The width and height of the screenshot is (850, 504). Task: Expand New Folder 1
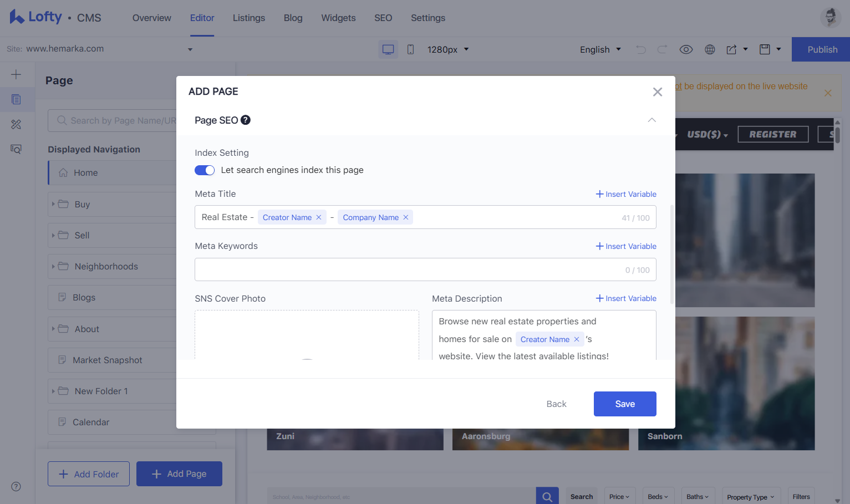click(x=53, y=391)
